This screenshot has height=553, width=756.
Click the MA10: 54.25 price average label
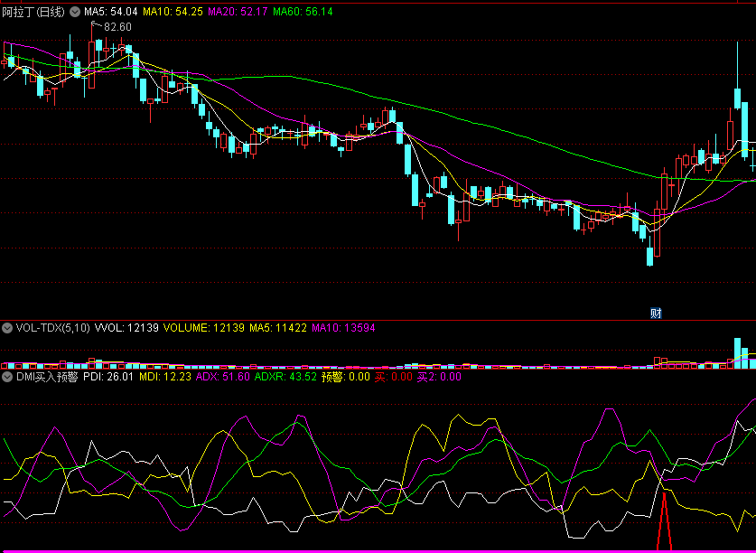[x=173, y=12]
